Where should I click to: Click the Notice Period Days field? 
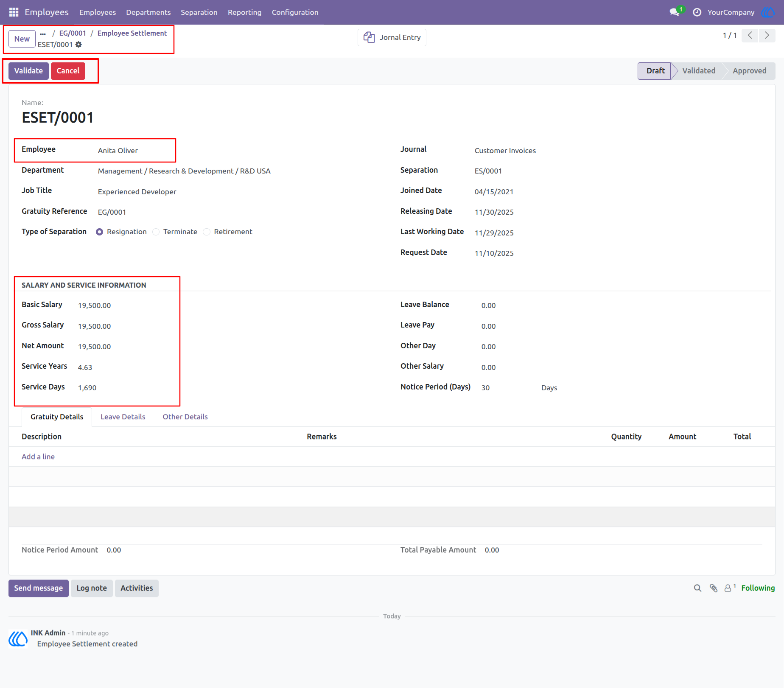coord(507,388)
